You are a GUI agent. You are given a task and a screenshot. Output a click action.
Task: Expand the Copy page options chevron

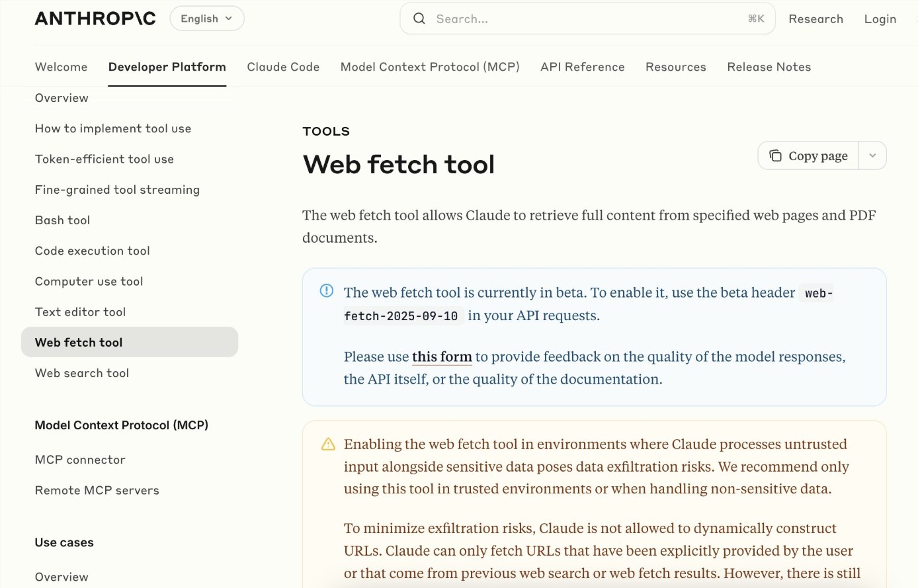(872, 155)
